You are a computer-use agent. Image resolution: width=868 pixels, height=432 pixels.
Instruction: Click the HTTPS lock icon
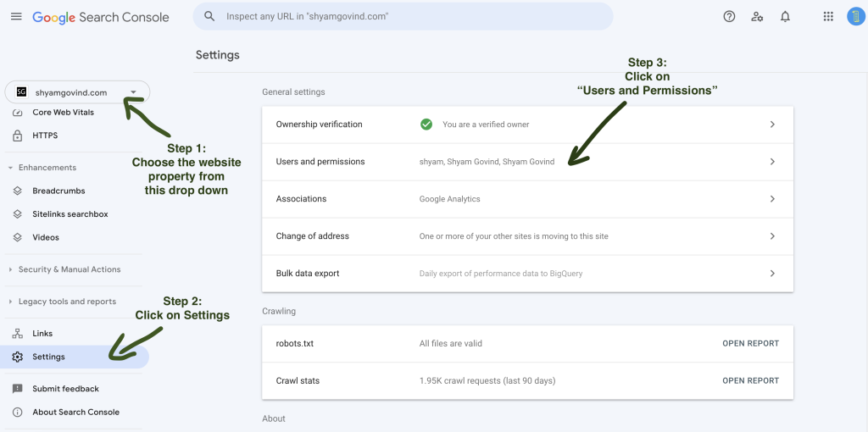point(17,136)
